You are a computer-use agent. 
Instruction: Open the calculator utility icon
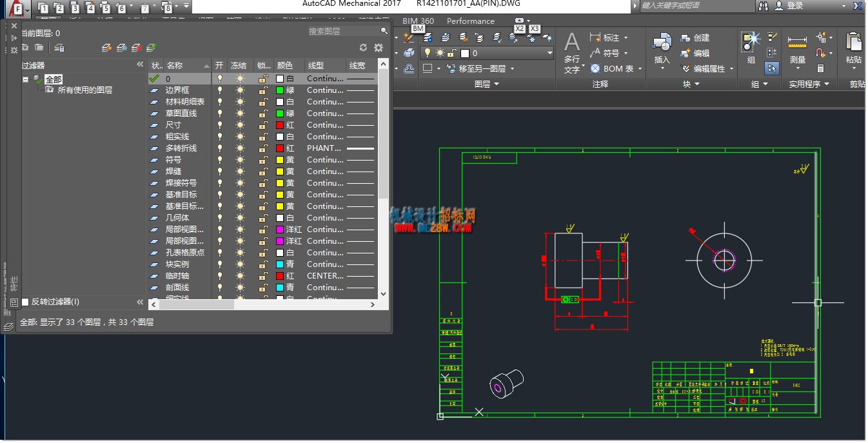pos(820,68)
